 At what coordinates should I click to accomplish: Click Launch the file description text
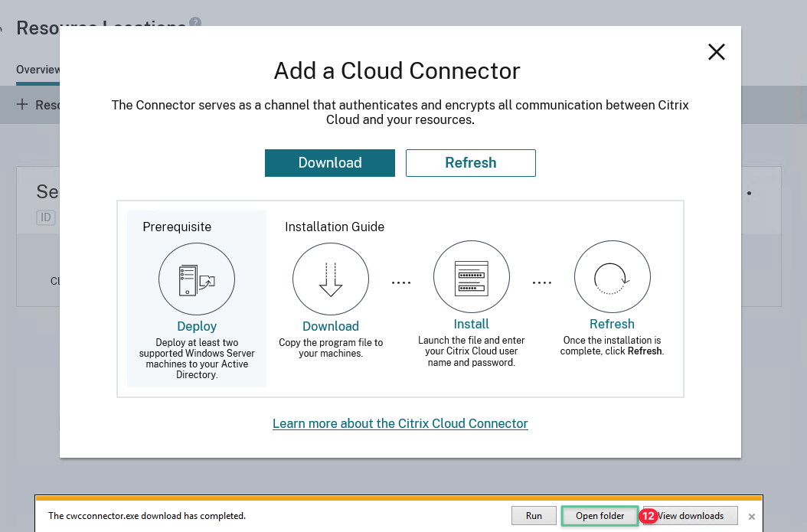pos(472,351)
